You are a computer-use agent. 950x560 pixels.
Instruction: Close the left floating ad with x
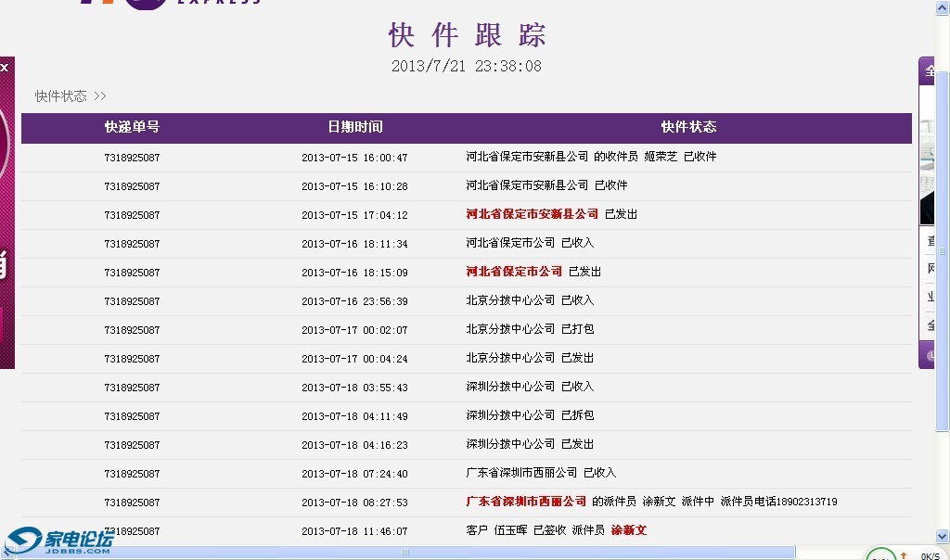point(5,68)
